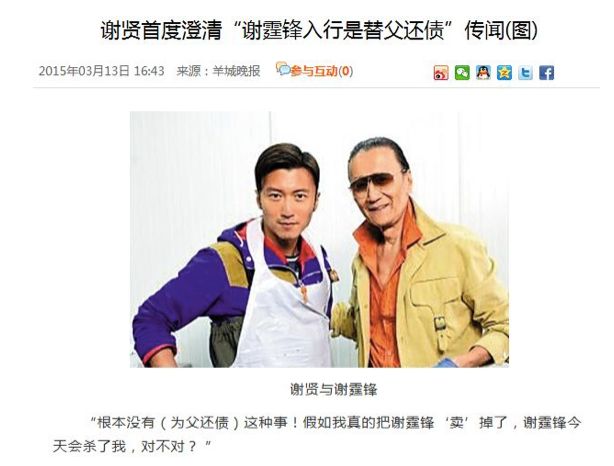Screen dimensions: 614x466
Task: Click the QQ penguin share icon
Action: pyautogui.click(x=483, y=73)
